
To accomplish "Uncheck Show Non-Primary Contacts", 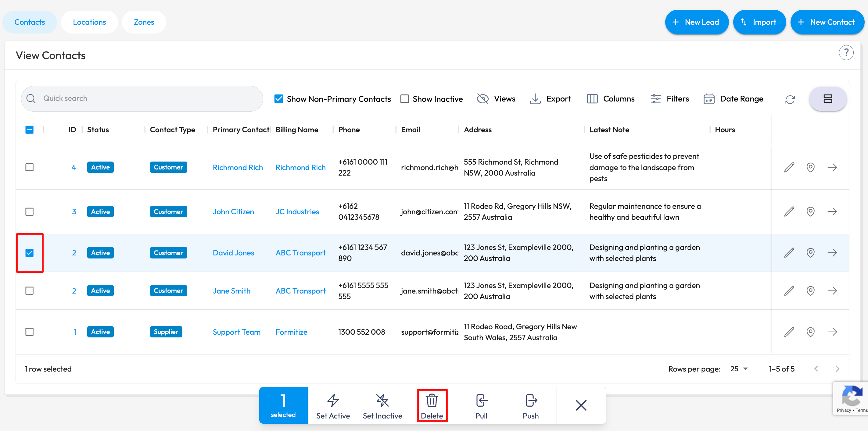I will tap(279, 99).
